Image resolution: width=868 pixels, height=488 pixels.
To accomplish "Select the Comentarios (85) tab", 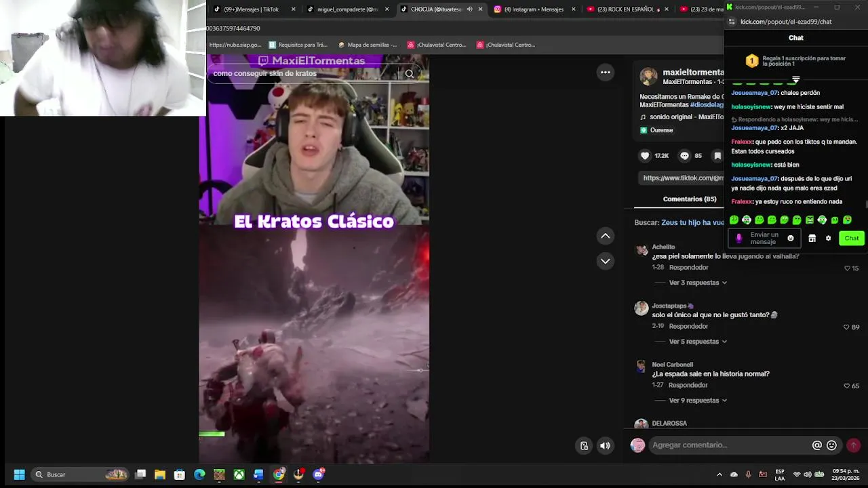I will pyautogui.click(x=689, y=199).
